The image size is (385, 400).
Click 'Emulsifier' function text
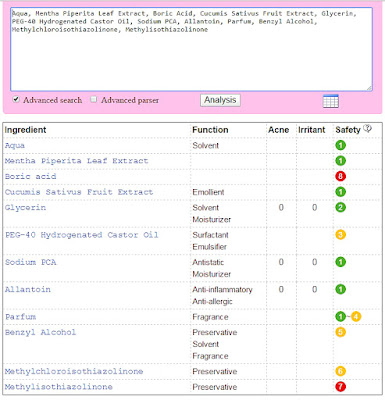(209, 247)
